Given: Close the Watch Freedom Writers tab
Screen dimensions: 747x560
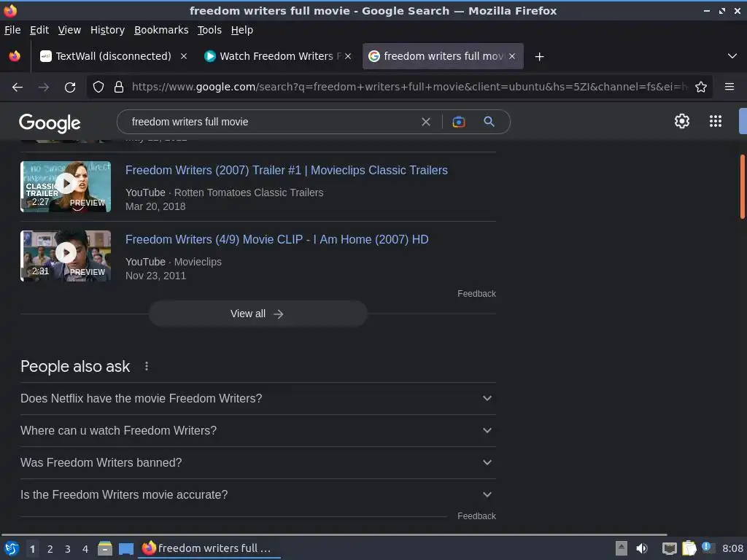Looking at the screenshot, I should (348, 56).
